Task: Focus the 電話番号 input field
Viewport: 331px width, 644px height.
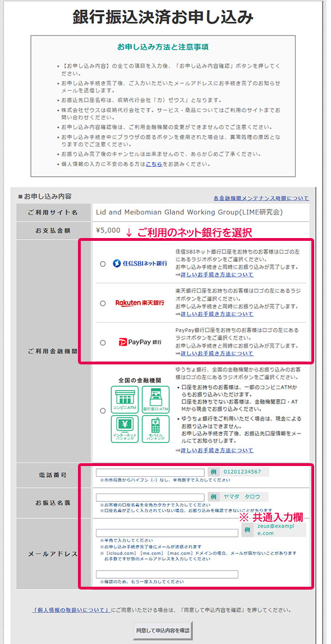Action: point(150,472)
